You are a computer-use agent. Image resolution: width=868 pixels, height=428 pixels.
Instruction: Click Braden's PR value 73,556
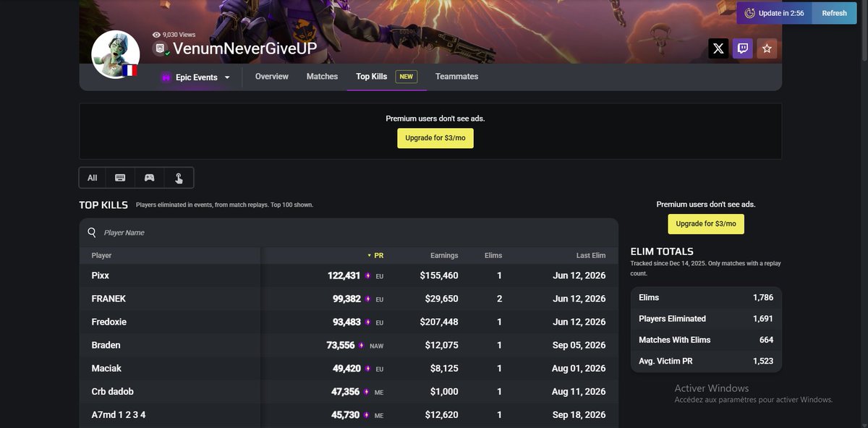(341, 345)
